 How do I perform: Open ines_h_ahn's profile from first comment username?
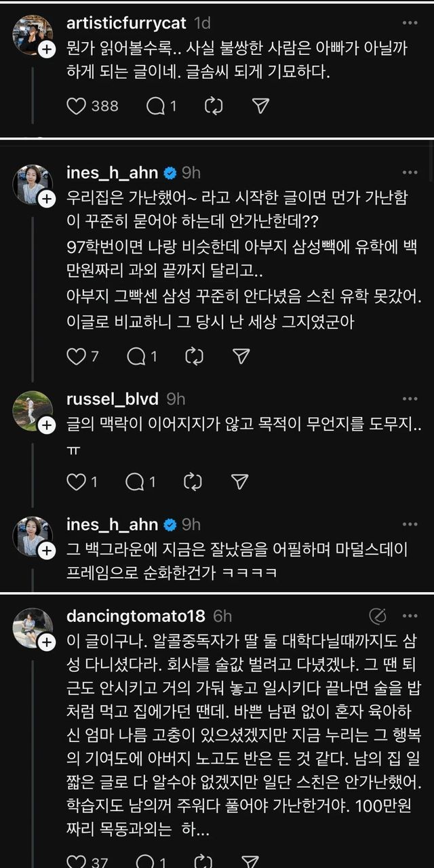(x=111, y=173)
